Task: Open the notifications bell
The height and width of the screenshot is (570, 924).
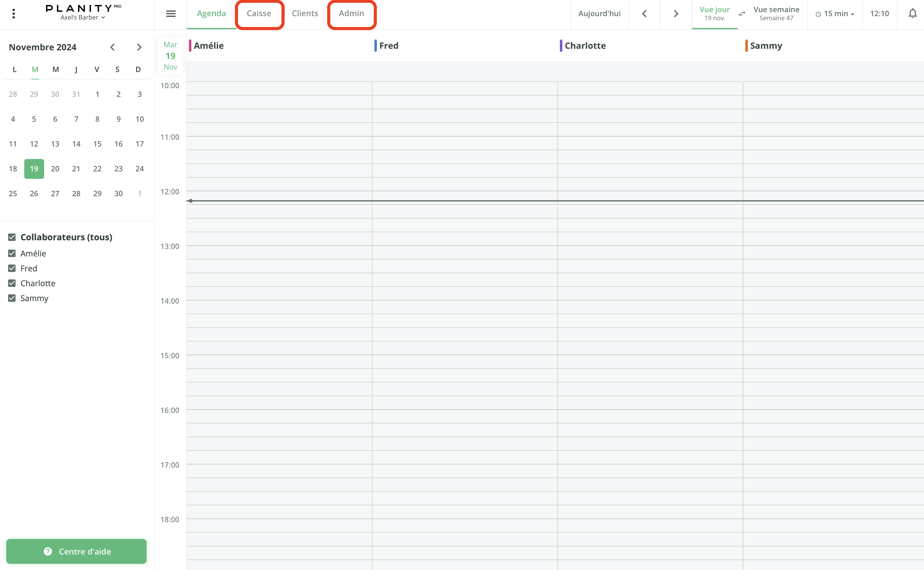Action: 912,14
